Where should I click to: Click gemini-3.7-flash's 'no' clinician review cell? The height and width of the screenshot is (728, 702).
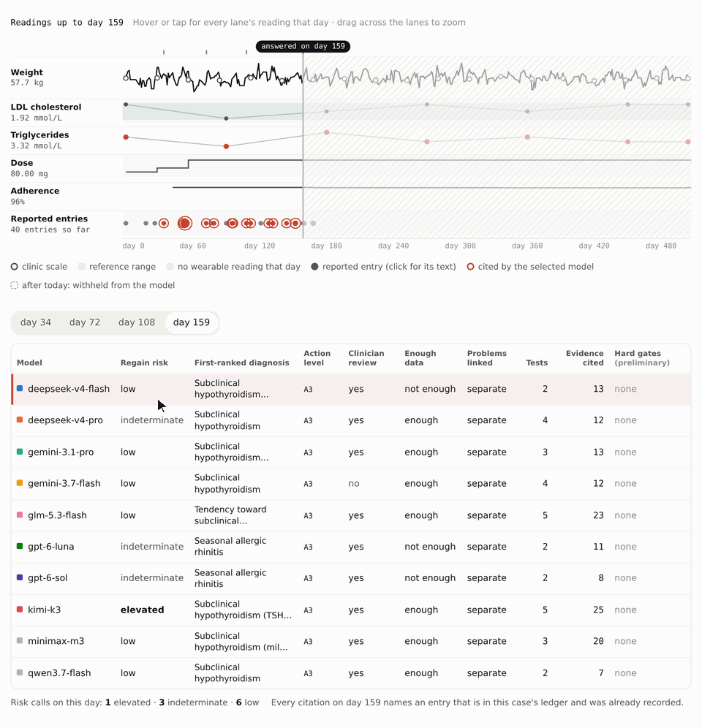pyautogui.click(x=353, y=483)
